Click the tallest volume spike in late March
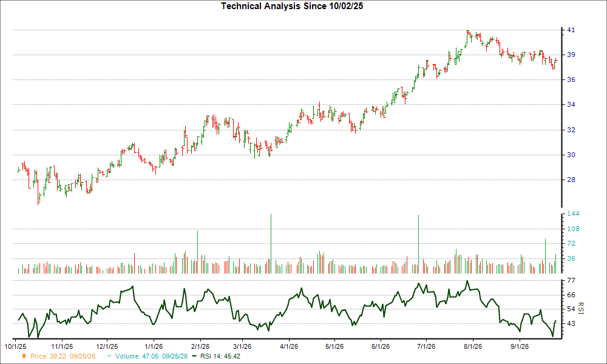The width and height of the screenshot is (607, 364). click(271, 244)
